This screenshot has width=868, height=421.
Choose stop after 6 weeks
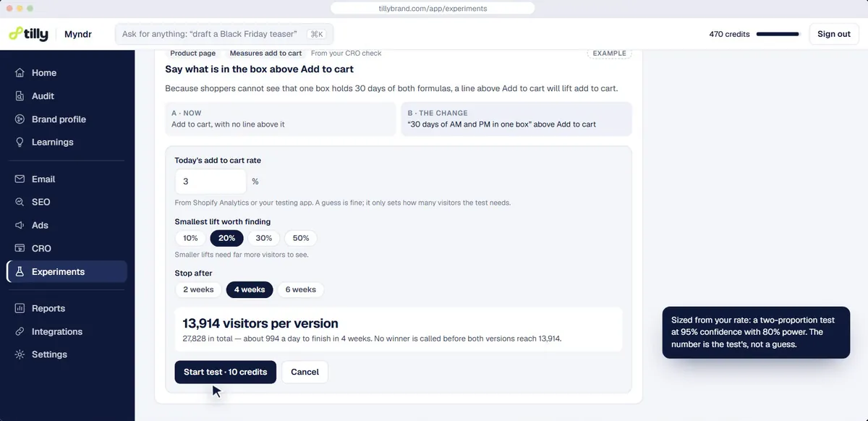(300, 290)
